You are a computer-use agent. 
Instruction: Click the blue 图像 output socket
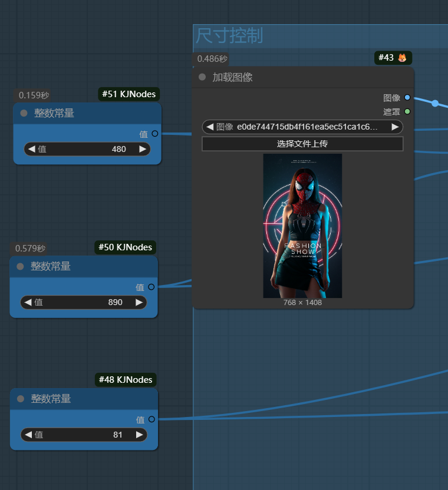[407, 98]
